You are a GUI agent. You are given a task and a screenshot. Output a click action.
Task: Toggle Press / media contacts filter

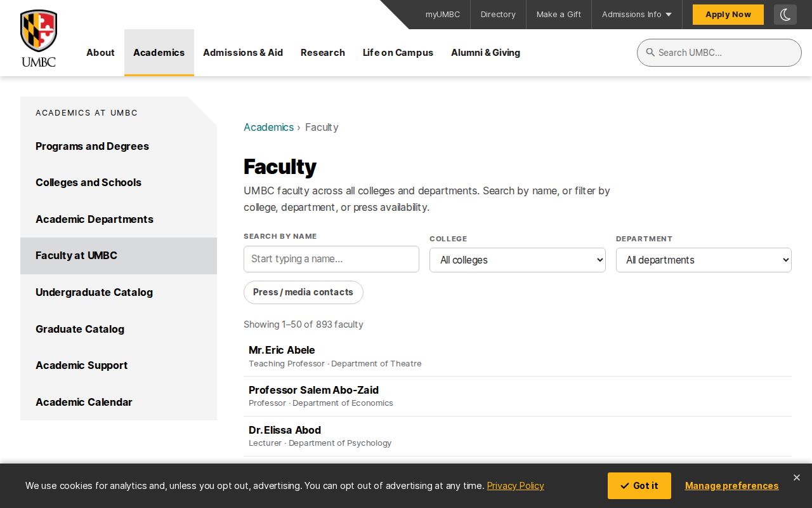303,292
